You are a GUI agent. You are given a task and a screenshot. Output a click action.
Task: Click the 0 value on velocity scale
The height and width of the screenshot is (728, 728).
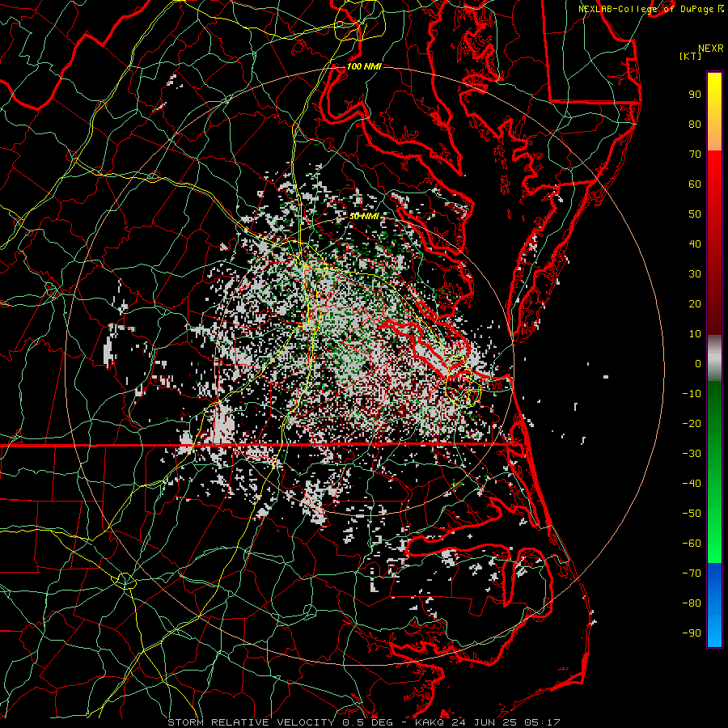tap(698, 363)
